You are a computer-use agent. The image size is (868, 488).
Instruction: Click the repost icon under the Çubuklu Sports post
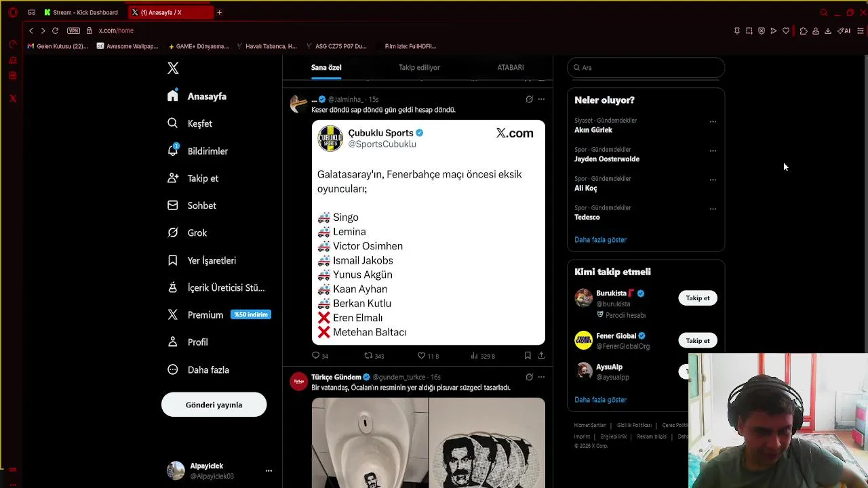point(369,355)
